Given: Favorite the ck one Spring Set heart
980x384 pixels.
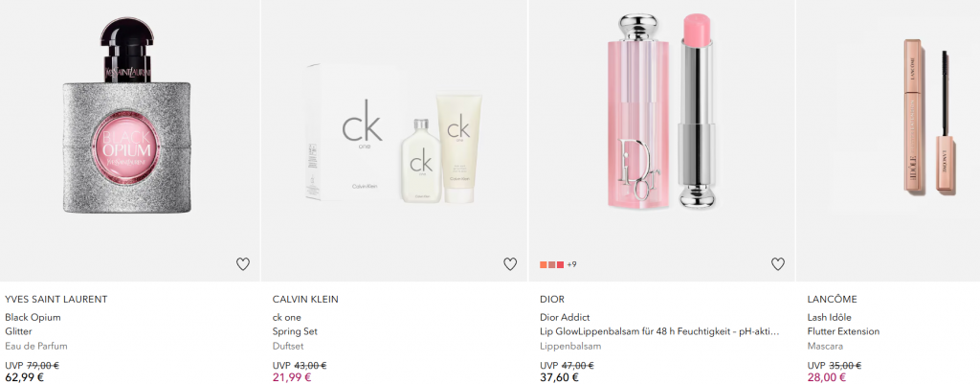Looking at the screenshot, I should [510, 264].
